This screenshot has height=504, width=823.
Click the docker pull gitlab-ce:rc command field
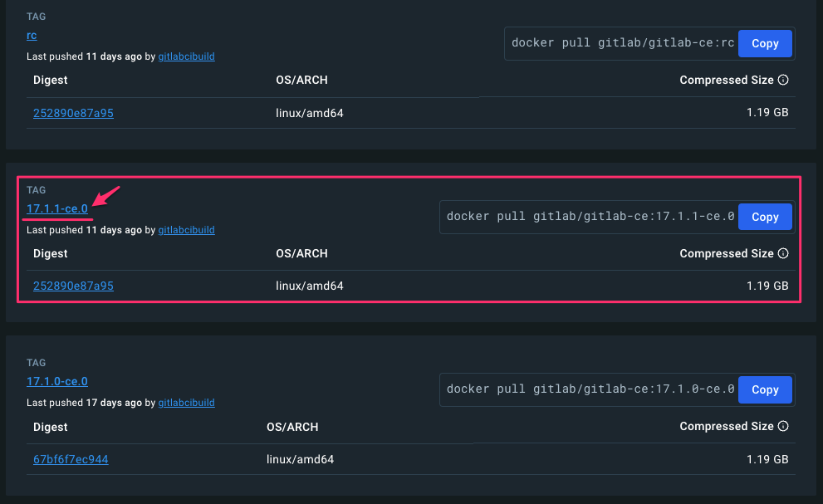[x=623, y=43]
